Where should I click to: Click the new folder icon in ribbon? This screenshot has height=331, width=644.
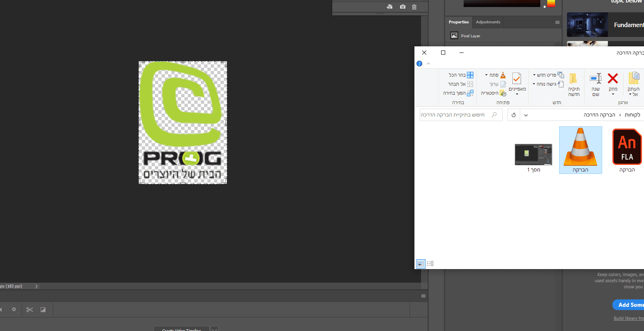(x=573, y=79)
